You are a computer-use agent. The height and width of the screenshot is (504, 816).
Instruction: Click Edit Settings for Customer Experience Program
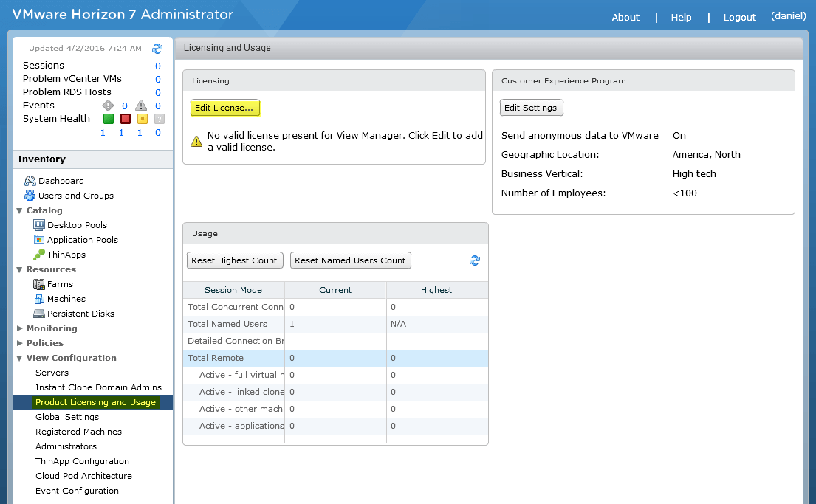tap(532, 108)
